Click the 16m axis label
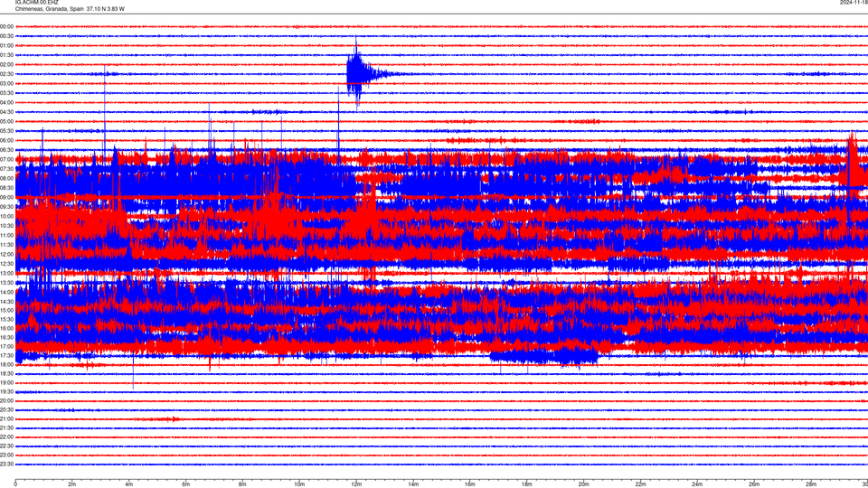The height and width of the screenshot is (488, 868). pyautogui.click(x=469, y=484)
